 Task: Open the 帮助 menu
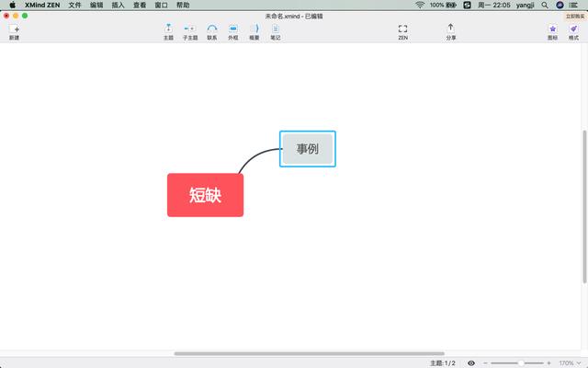pos(183,5)
